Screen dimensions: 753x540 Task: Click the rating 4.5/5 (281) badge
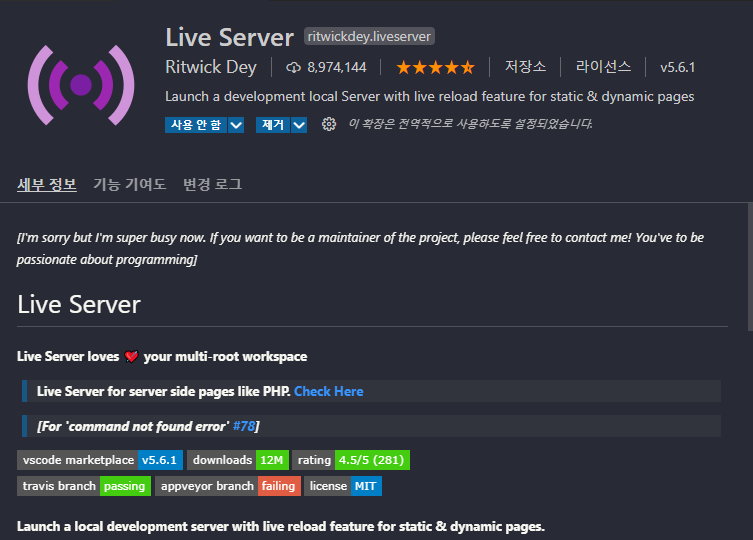[x=351, y=460]
